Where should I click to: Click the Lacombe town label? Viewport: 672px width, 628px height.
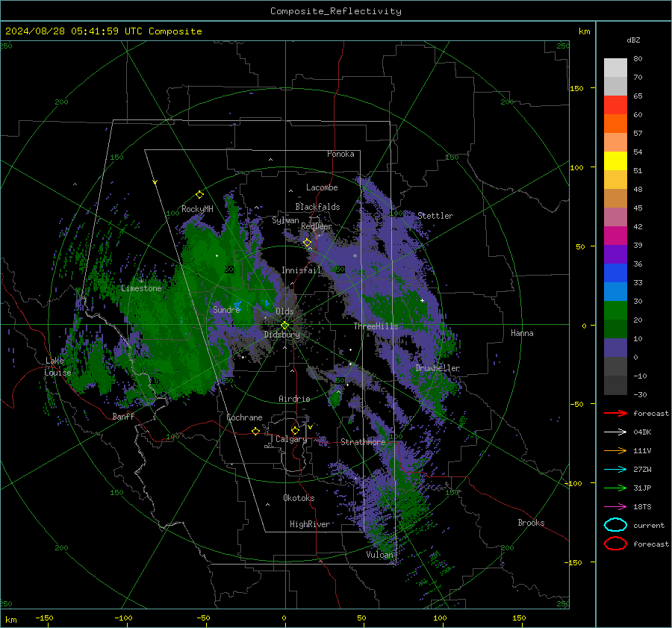(322, 187)
